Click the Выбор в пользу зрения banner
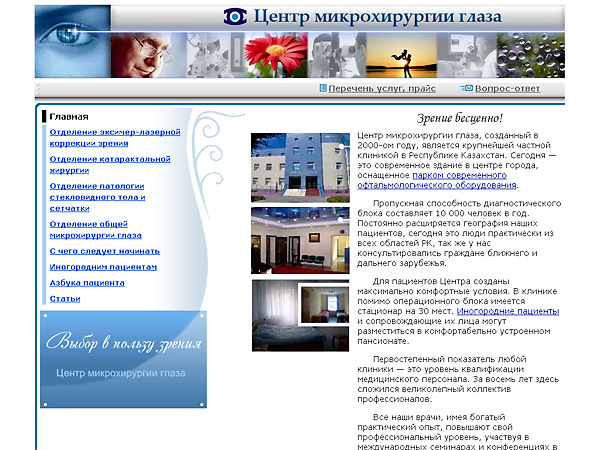The width and height of the screenshot is (600, 450). [x=124, y=358]
